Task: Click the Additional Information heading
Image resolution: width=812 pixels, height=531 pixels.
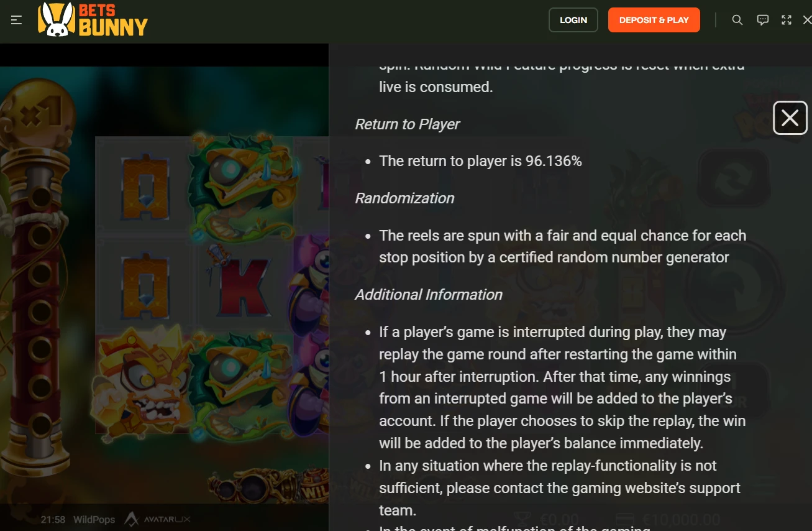Action: (429, 295)
